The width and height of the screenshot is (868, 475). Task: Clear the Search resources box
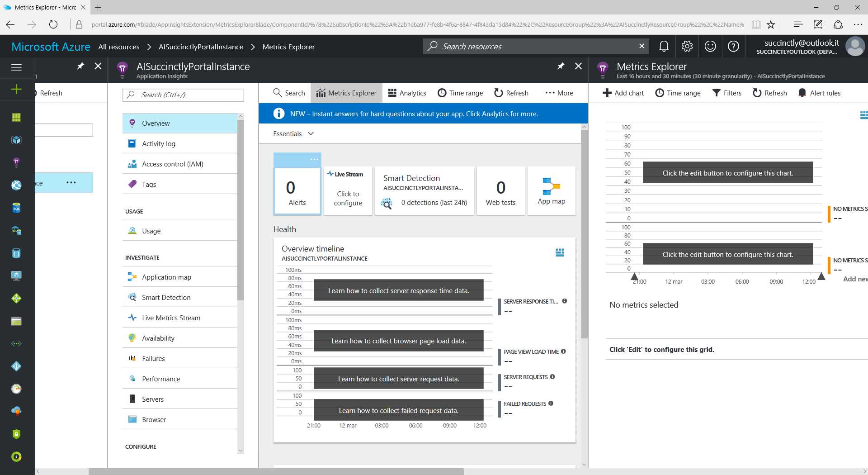642,46
